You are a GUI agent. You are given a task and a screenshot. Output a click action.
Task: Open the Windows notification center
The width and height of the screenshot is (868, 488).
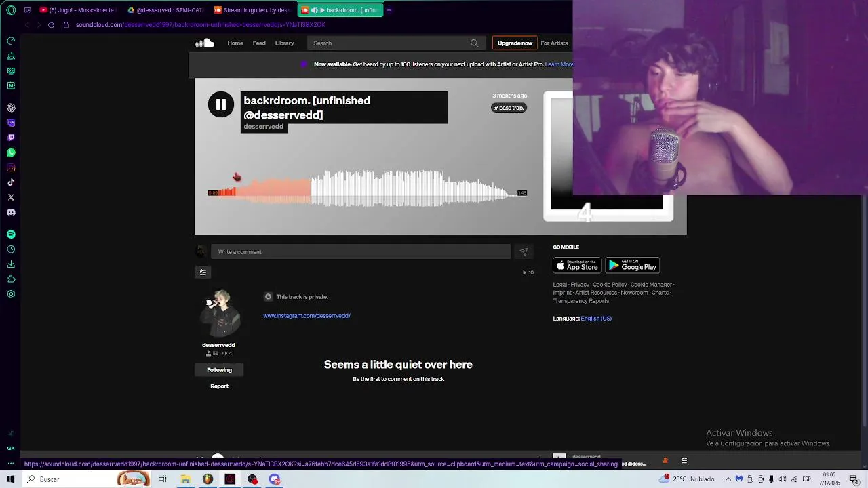[x=854, y=479]
